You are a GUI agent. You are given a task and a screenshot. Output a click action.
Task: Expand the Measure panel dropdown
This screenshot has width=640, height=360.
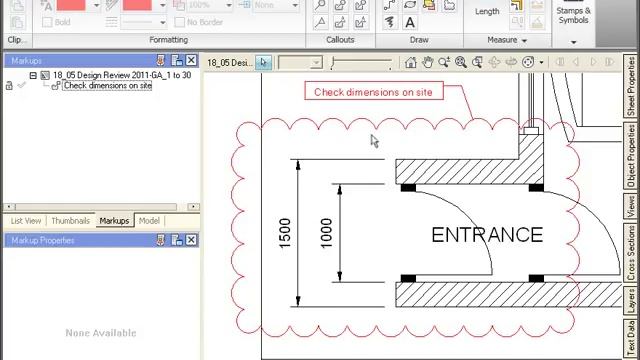pos(524,40)
